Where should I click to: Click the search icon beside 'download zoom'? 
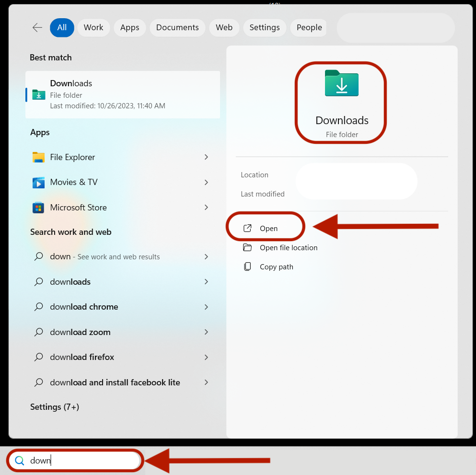click(38, 332)
